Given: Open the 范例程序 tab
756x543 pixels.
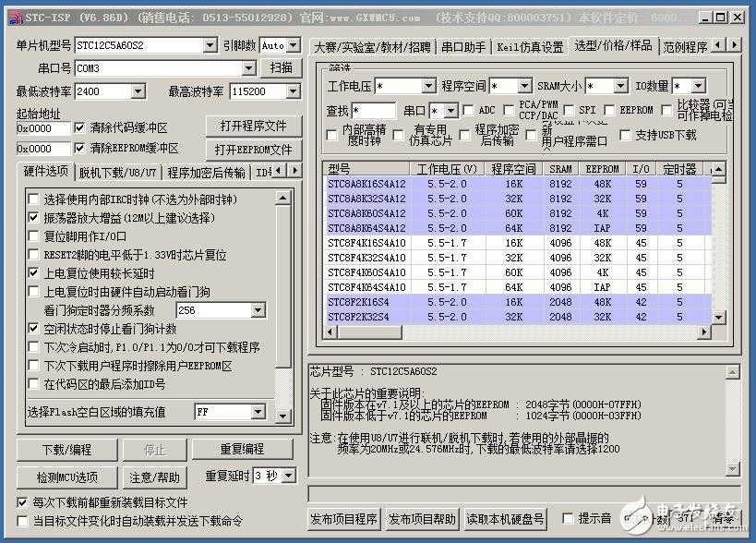Looking at the screenshot, I should point(685,47).
